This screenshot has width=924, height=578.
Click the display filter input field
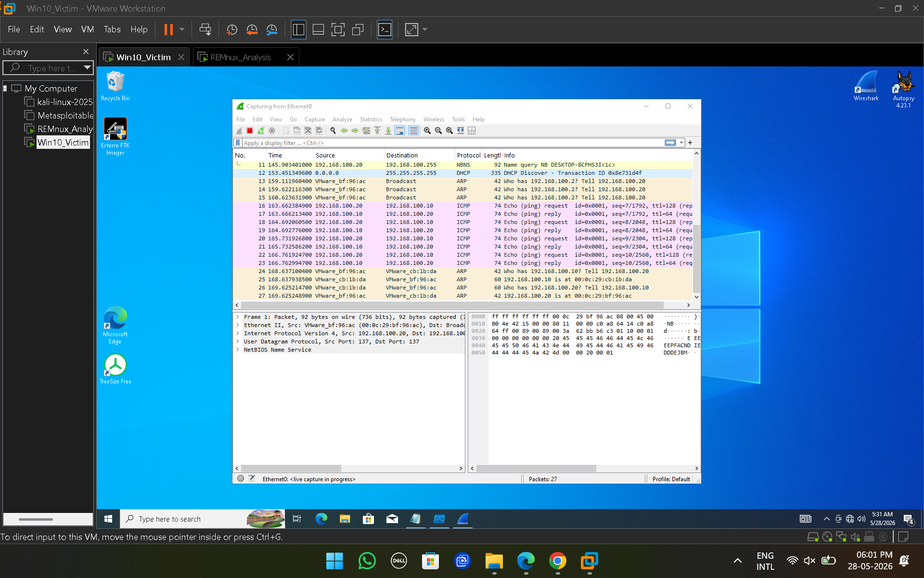pos(452,143)
